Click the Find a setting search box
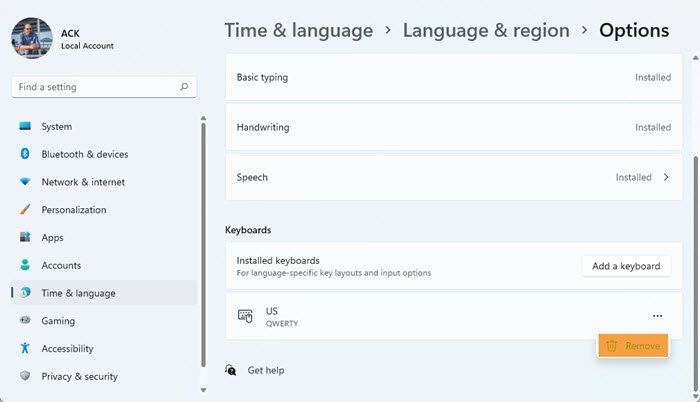Viewport: 700px width, 402px height. [x=95, y=87]
